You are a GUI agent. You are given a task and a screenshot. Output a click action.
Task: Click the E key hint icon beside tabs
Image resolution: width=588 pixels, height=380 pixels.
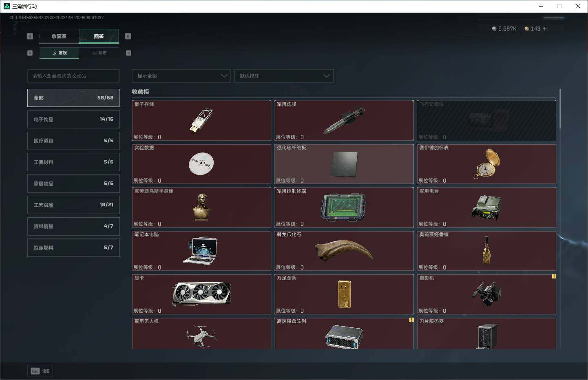[128, 36]
